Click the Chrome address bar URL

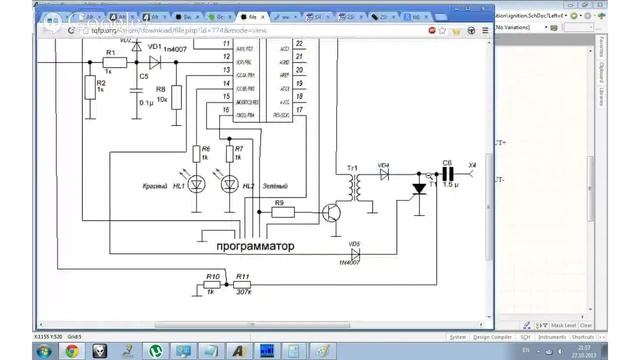(179, 31)
